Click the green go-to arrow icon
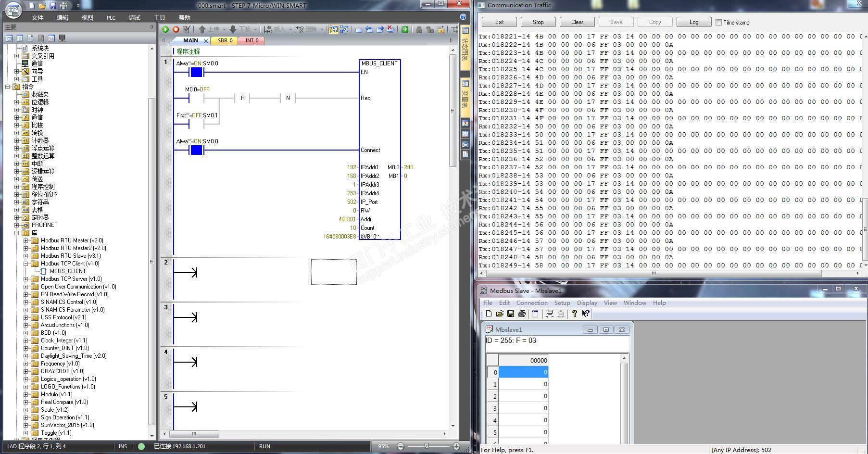Screen dimensions: 868x454 click(x=405, y=29)
